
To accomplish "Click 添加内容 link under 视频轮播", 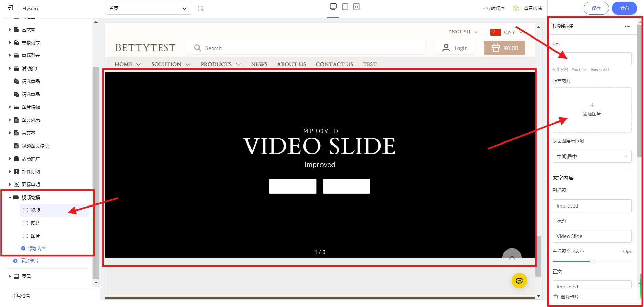I will [x=37, y=248].
